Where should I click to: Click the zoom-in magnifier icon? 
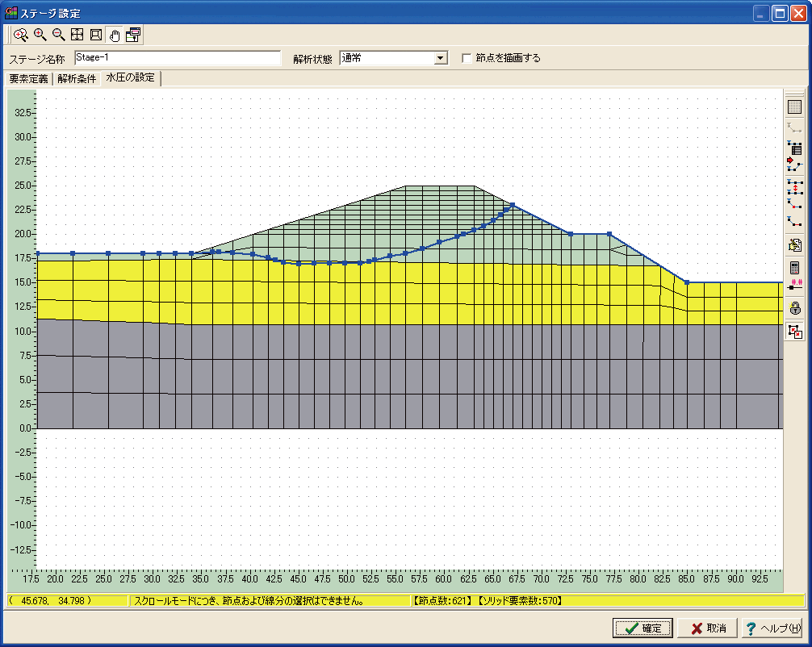[x=40, y=35]
